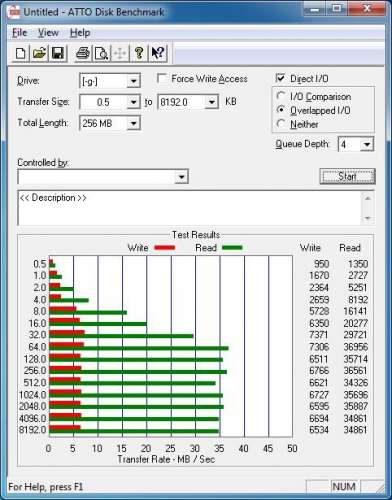Click the Transfer Rate - MB / Sec label
This screenshot has height=500, width=392.
pyautogui.click(x=166, y=459)
